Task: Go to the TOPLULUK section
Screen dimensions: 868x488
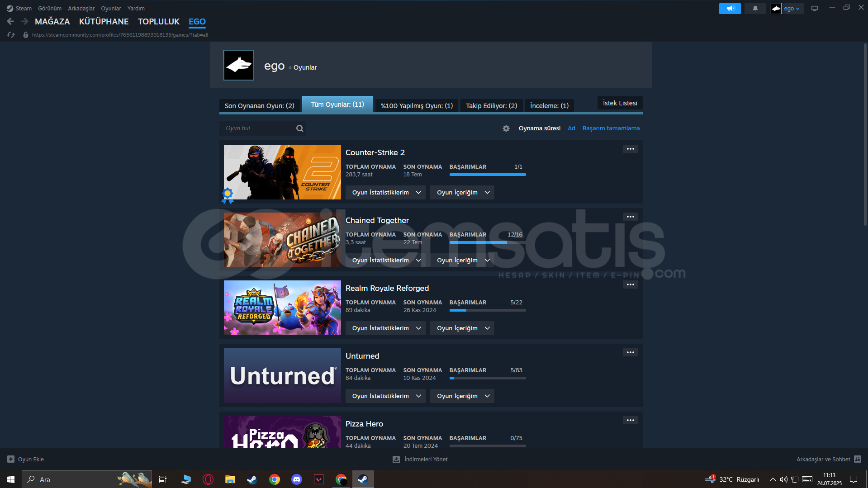Action: tap(159, 22)
